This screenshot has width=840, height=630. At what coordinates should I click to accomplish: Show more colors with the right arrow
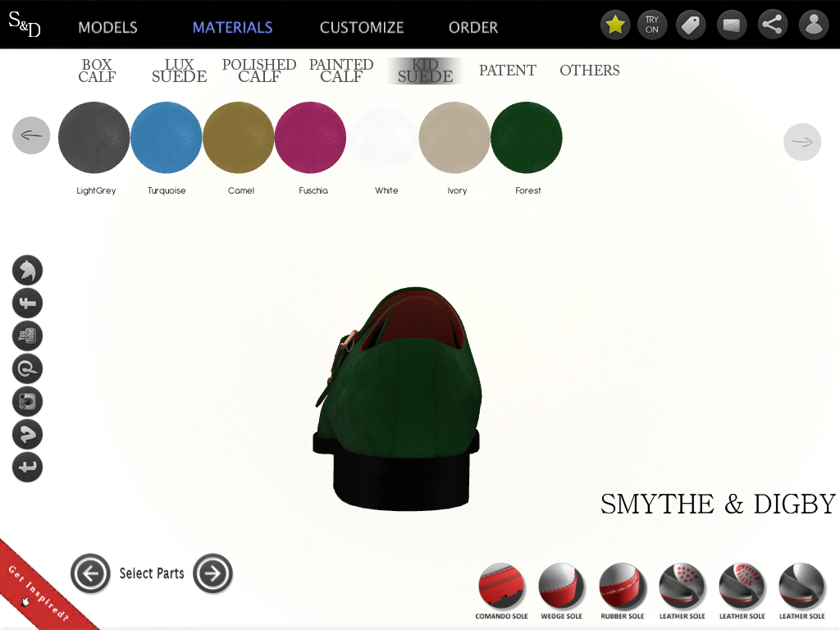click(802, 142)
